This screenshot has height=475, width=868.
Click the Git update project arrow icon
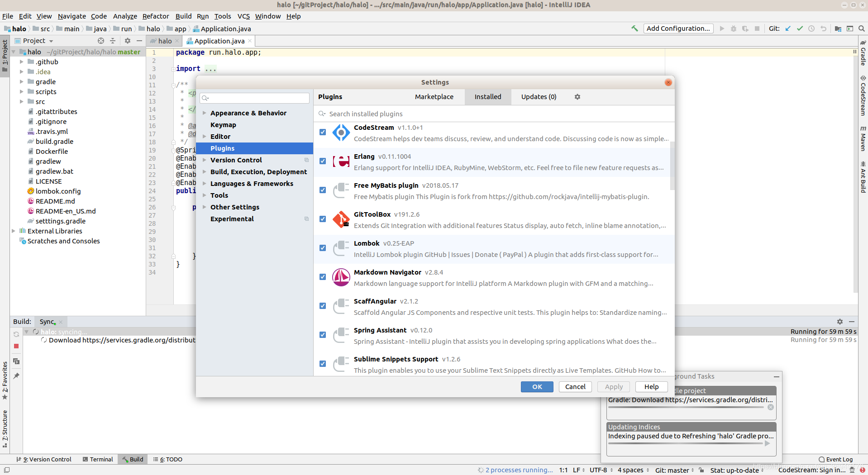tap(788, 28)
